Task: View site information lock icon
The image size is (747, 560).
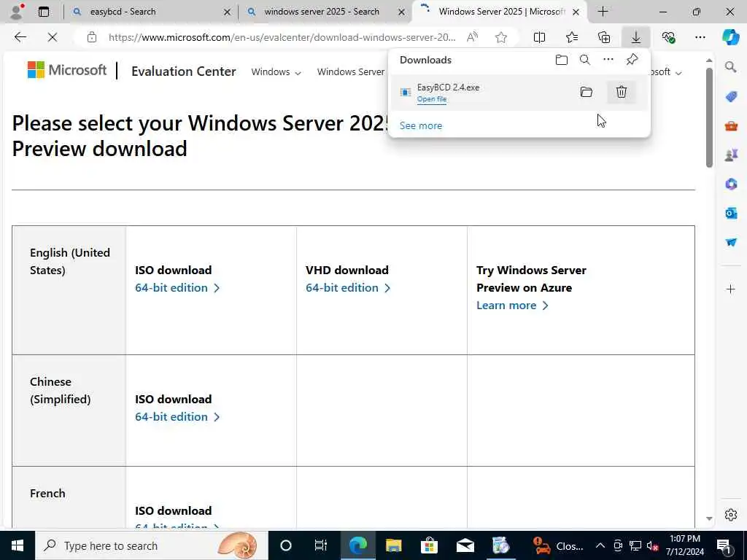Action: [x=92, y=37]
